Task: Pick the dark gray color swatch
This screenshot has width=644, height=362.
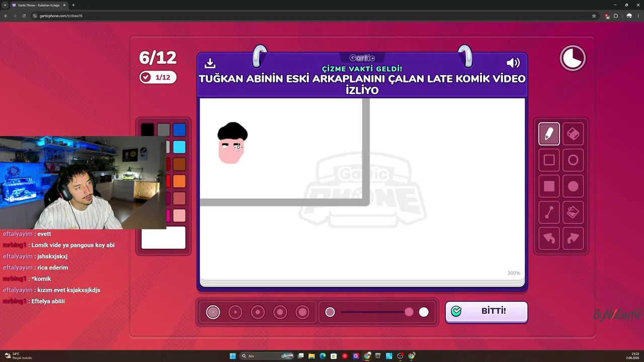Action: pyautogui.click(x=164, y=130)
